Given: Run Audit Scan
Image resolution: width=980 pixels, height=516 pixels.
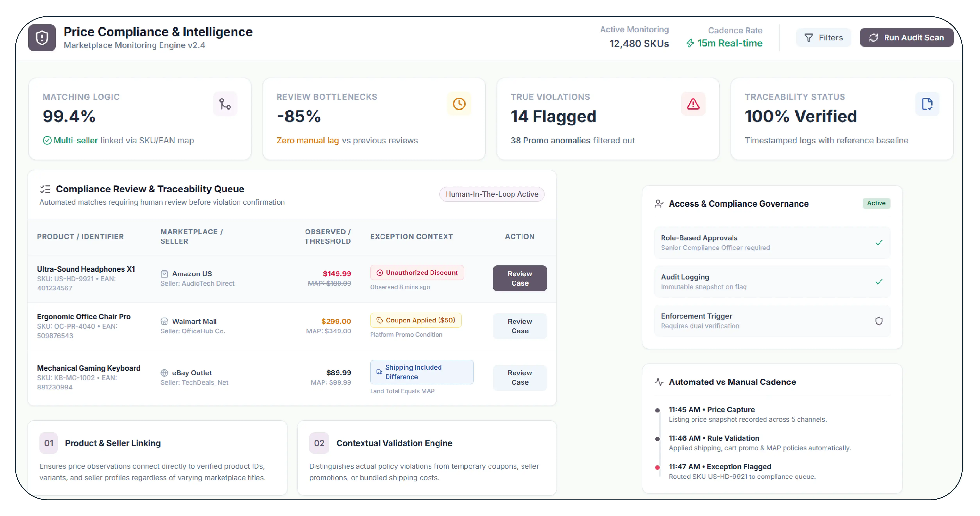Looking at the screenshot, I should click(906, 38).
